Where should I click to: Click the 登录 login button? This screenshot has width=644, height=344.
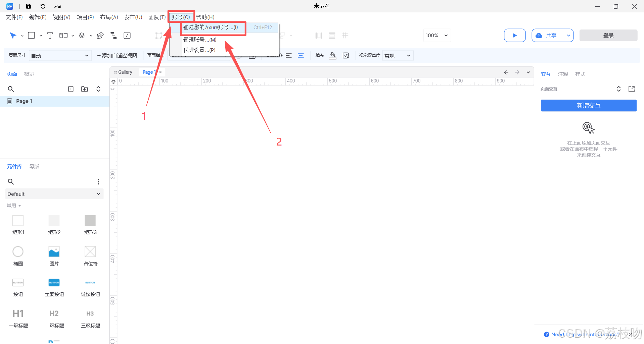[608, 35]
